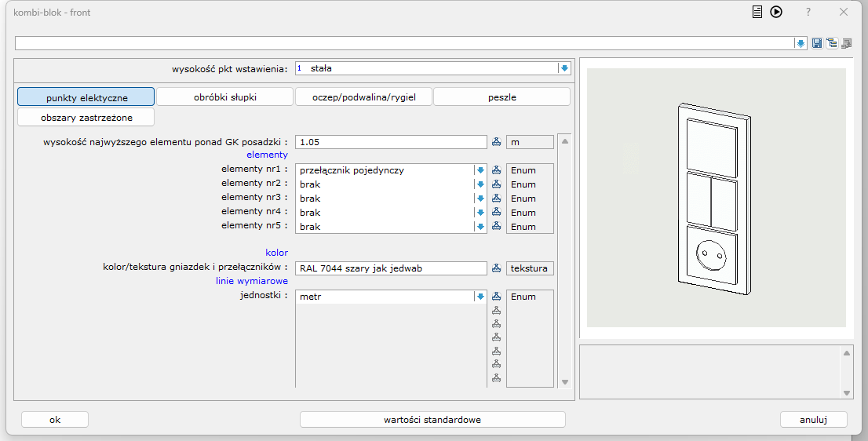Open the wysokość pkt wstawienia dropdown

point(563,68)
